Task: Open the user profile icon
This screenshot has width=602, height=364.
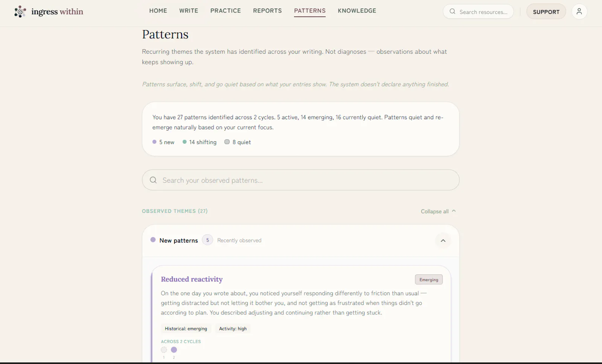Action: click(579, 11)
